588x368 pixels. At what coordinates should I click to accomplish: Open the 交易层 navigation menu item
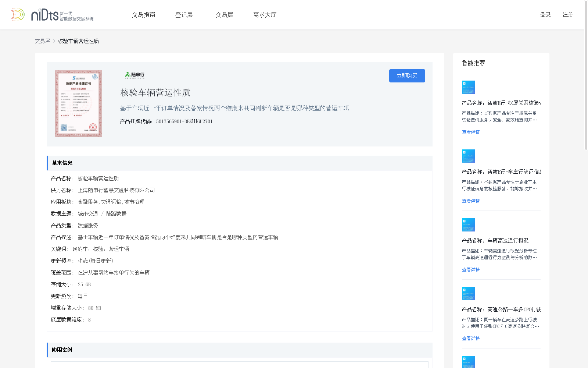(x=225, y=15)
